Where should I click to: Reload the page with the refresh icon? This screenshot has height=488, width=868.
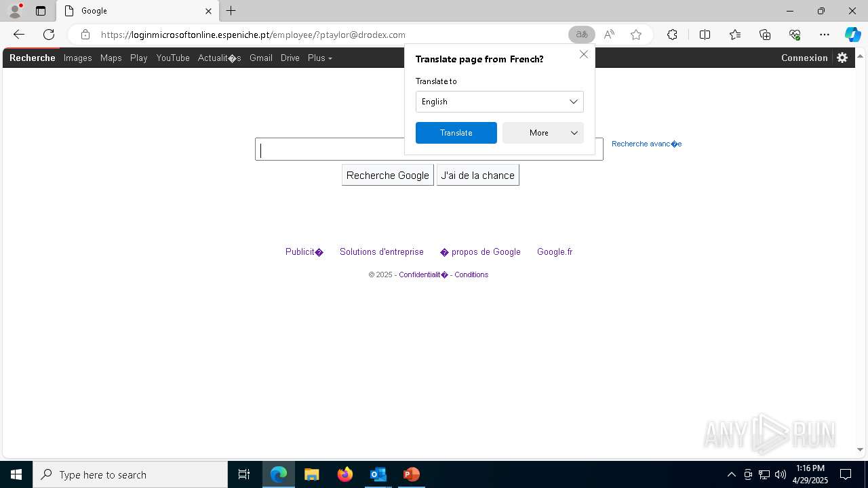(x=49, y=35)
